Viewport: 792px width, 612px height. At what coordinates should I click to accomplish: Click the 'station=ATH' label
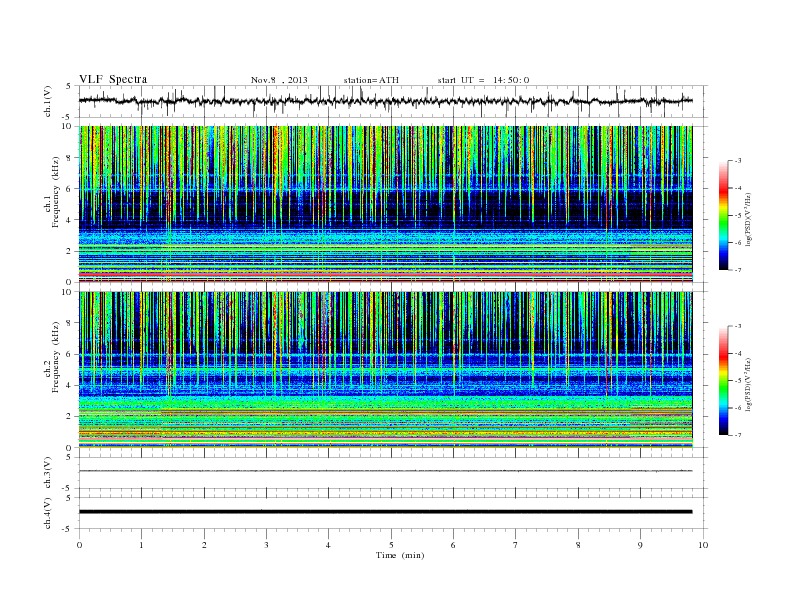click(371, 80)
